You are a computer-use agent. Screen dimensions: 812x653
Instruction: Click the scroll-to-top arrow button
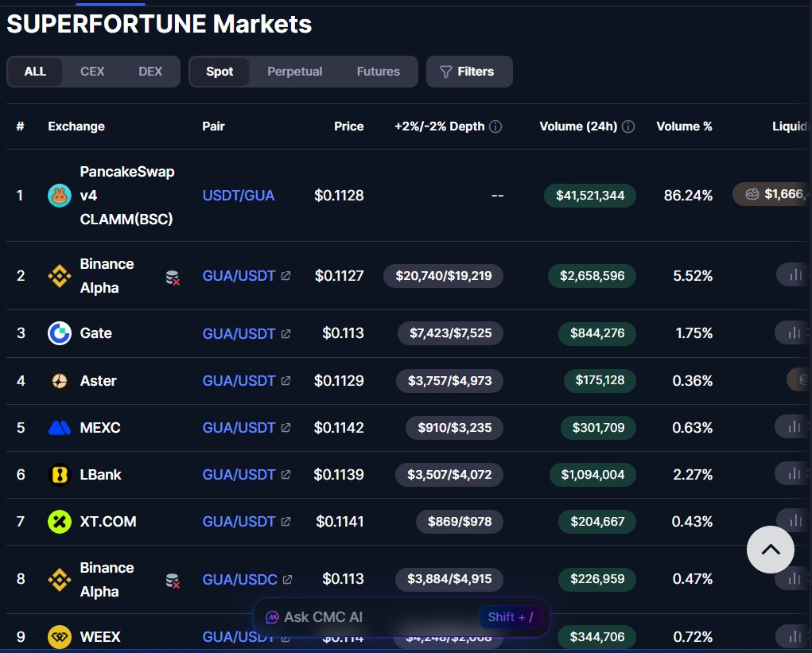[x=770, y=550]
